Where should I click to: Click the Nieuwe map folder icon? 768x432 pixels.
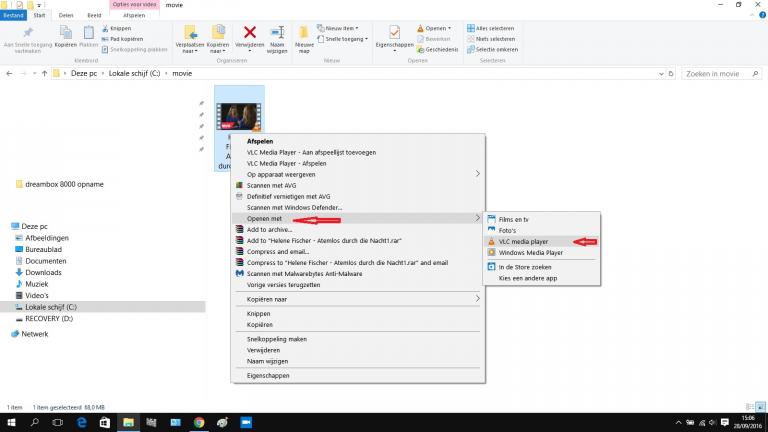(305, 34)
